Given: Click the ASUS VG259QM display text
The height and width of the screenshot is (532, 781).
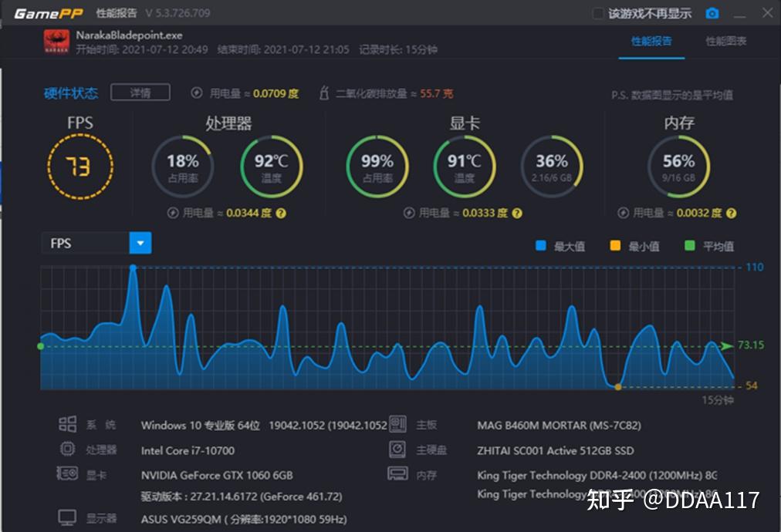Looking at the screenshot, I should 244,520.
